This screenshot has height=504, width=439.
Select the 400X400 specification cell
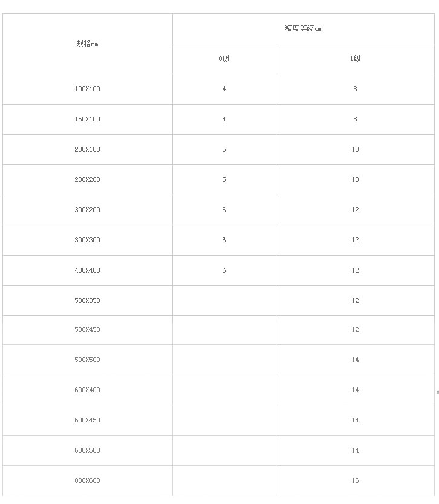(x=88, y=270)
